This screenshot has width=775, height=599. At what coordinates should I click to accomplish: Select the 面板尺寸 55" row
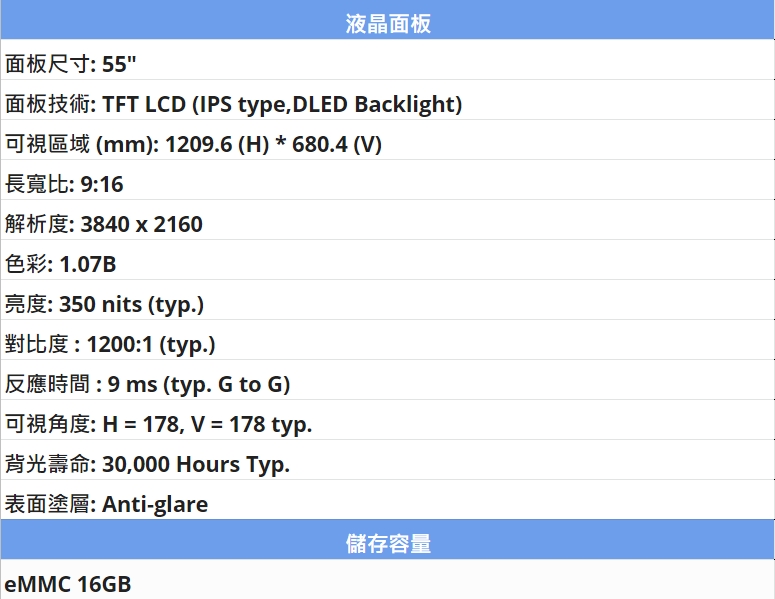[x=388, y=60]
